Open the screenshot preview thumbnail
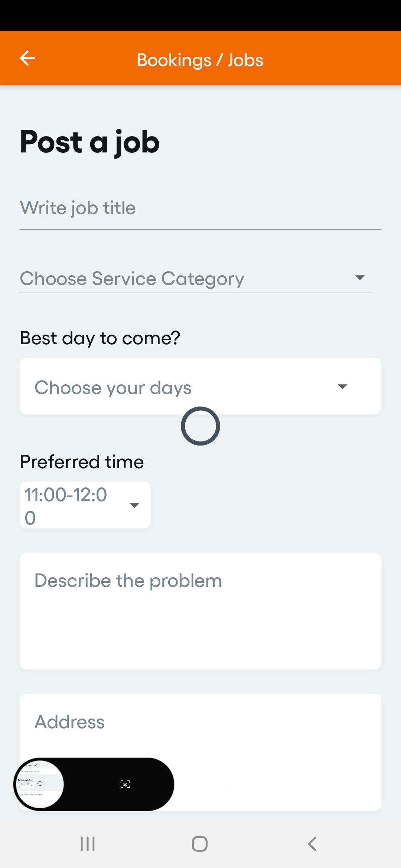 pyautogui.click(x=40, y=783)
